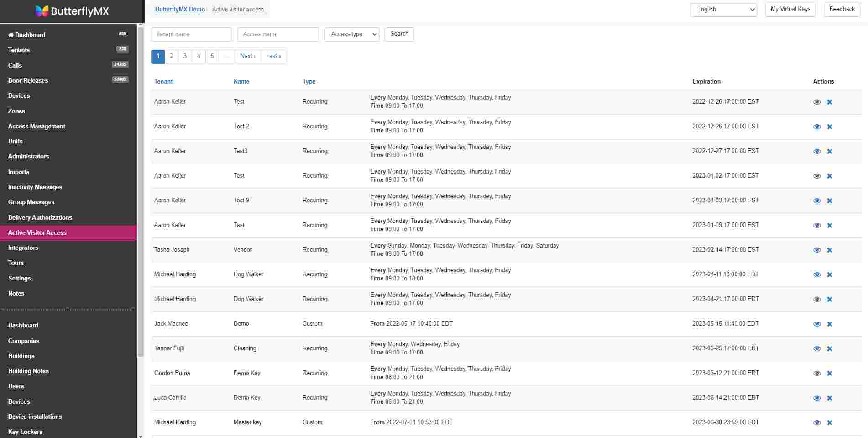Viewport: 868px width, 438px height.
Task: View Tasha Joseph's Vendor access details
Action: click(x=816, y=250)
